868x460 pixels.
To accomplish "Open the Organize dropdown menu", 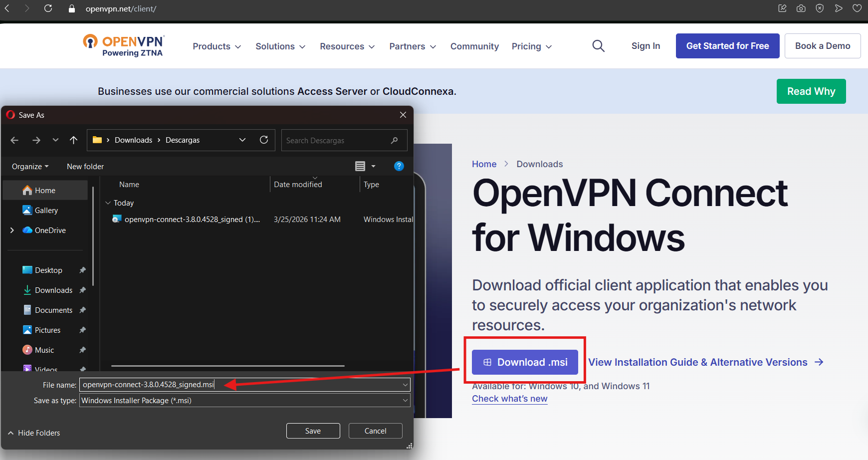I will click(30, 167).
